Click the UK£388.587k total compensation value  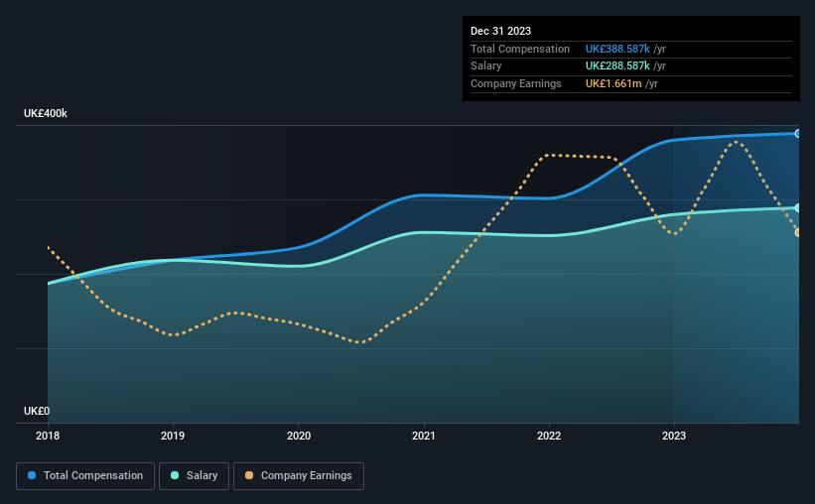[617, 49]
